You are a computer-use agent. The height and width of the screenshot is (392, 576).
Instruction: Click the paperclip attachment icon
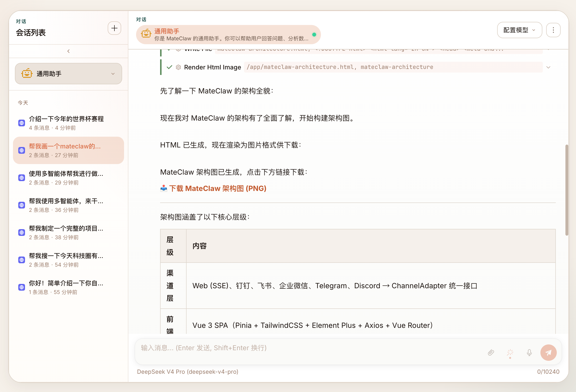tap(491, 353)
